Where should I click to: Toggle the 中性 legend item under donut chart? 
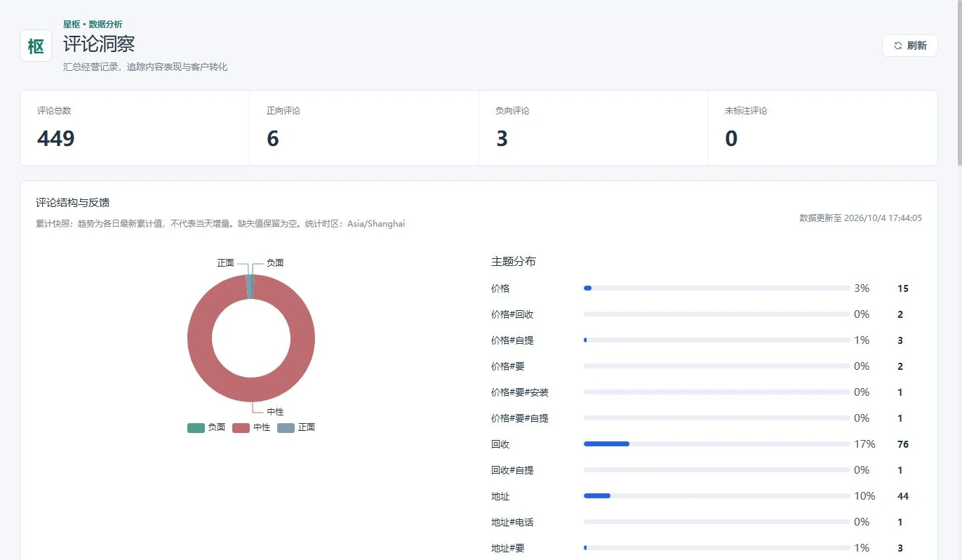[x=251, y=427]
